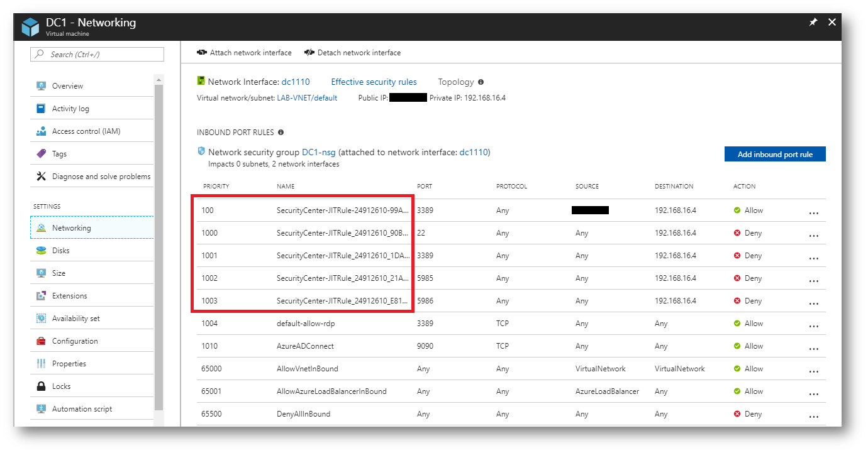Screen dimensions: 868x453
Task: Click the network security group shield icon
Action: click(201, 152)
